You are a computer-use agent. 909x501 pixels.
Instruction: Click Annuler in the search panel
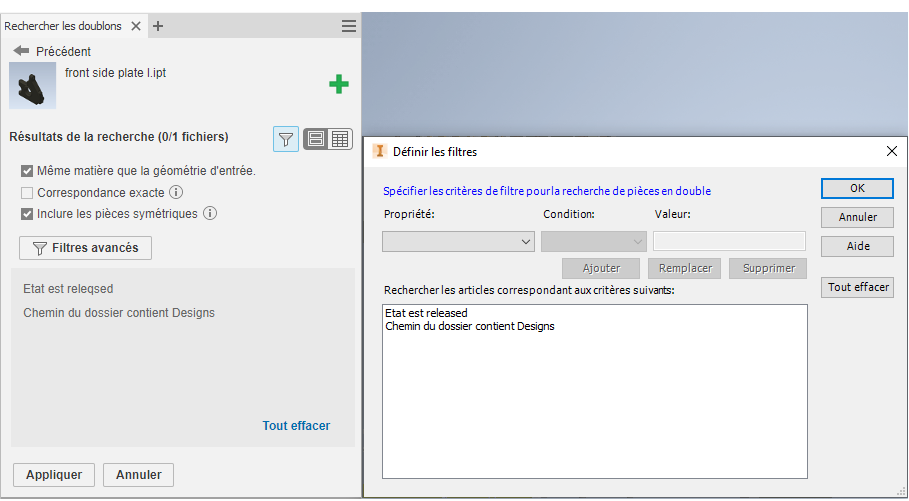[139, 475]
